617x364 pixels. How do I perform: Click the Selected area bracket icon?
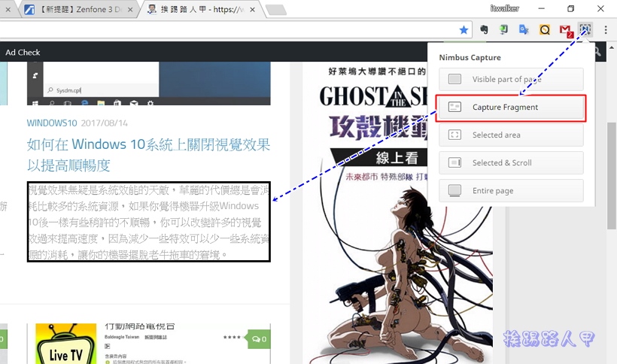(x=455, y=135)
